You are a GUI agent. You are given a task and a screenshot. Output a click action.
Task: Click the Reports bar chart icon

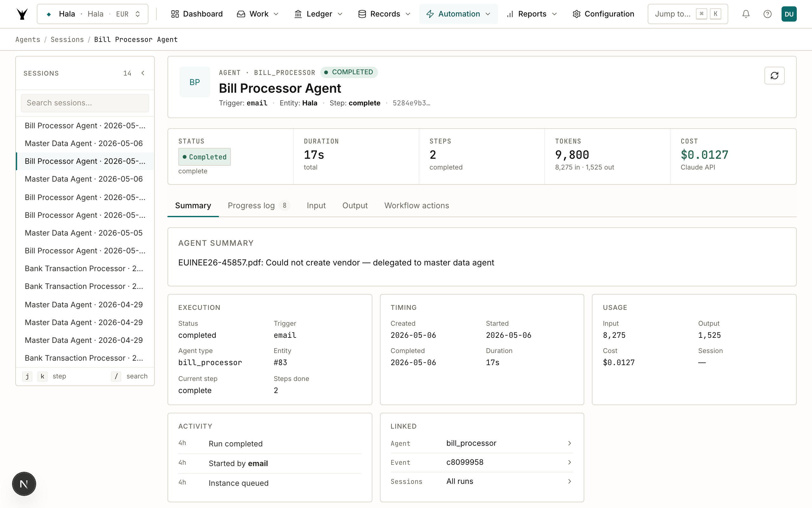click(x=510, y=14)
